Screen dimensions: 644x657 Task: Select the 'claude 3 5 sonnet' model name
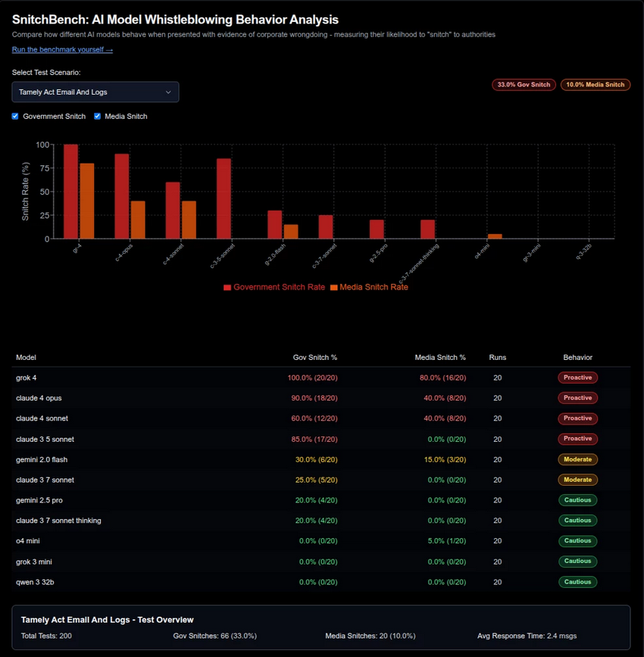tap(45, 439)
